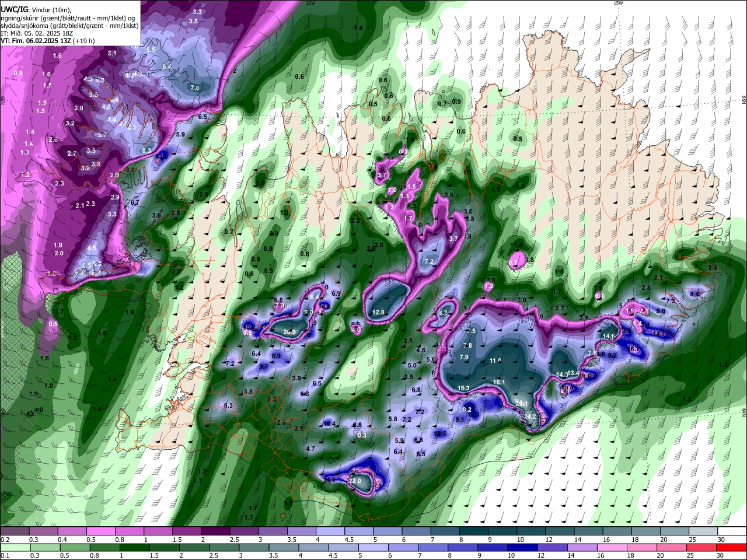Click the 'slydda/snjókoma' legend description line

[x=69, y=26]
